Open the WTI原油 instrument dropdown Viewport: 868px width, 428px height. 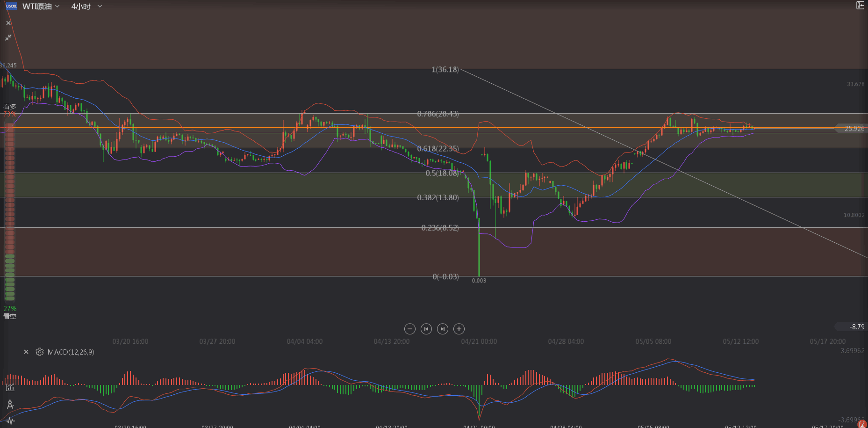coord(41,7)
